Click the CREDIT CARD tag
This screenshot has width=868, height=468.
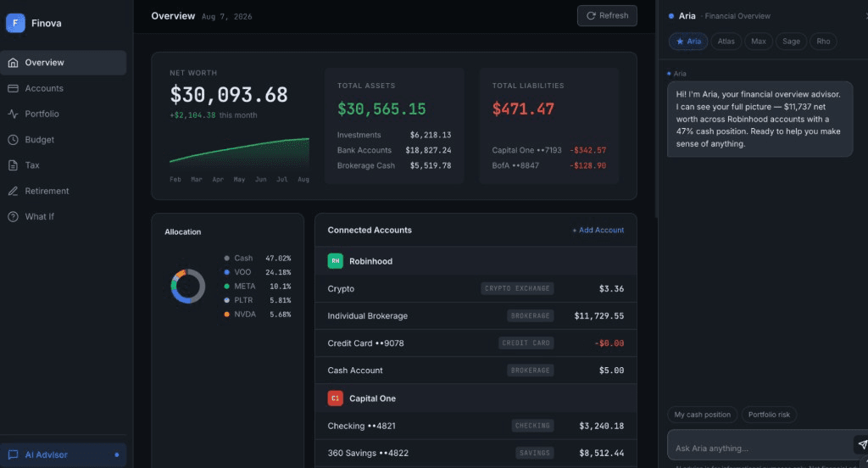(x=526, y=343)
